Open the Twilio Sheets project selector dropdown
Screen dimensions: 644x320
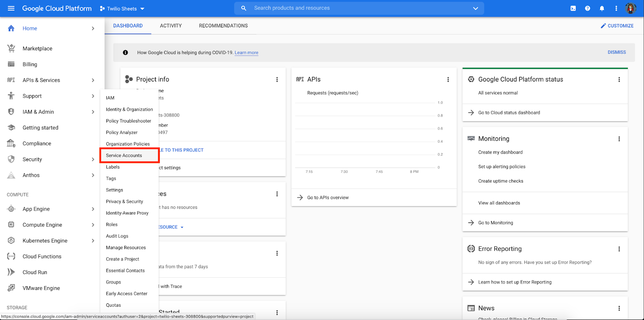pyautogui.click(x=122, y=8)
